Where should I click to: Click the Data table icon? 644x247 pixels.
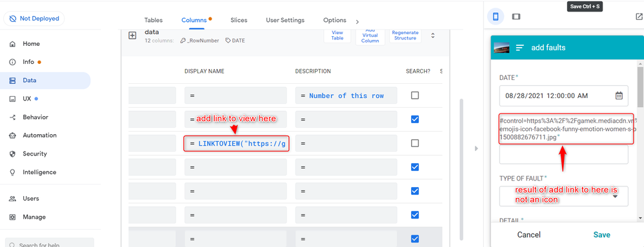click(12, 81)
